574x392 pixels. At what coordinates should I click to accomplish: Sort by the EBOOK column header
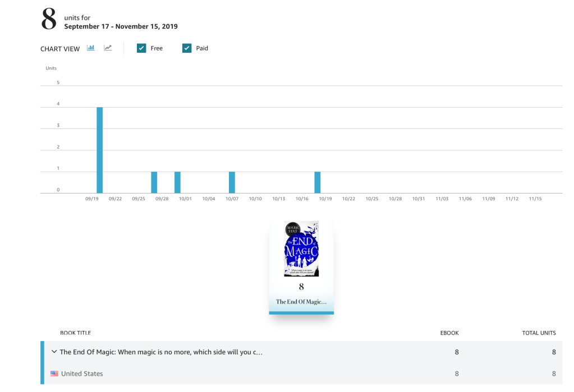(449, 333)
